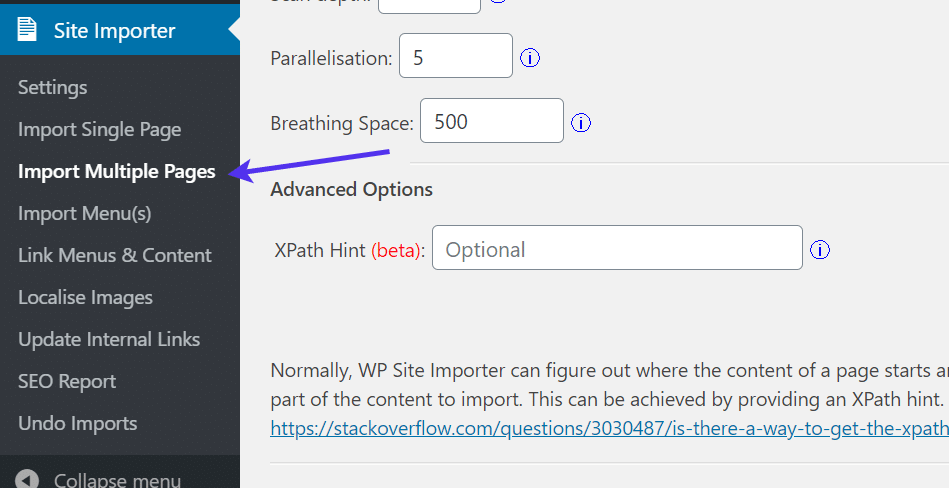Open the stackoverflow.com XPath question link
The image size is (949, 488).
(x=608, y=429)
